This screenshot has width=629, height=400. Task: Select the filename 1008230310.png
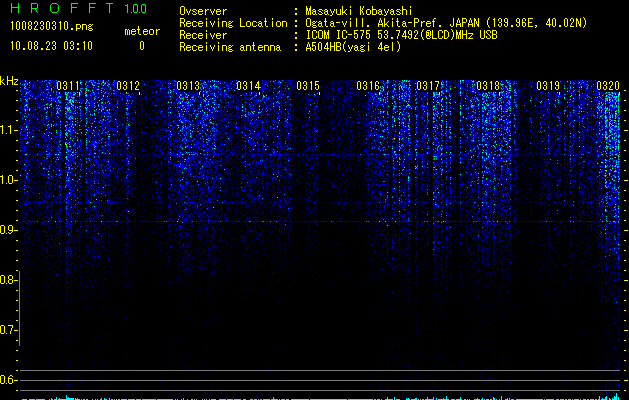pos(52,27)
